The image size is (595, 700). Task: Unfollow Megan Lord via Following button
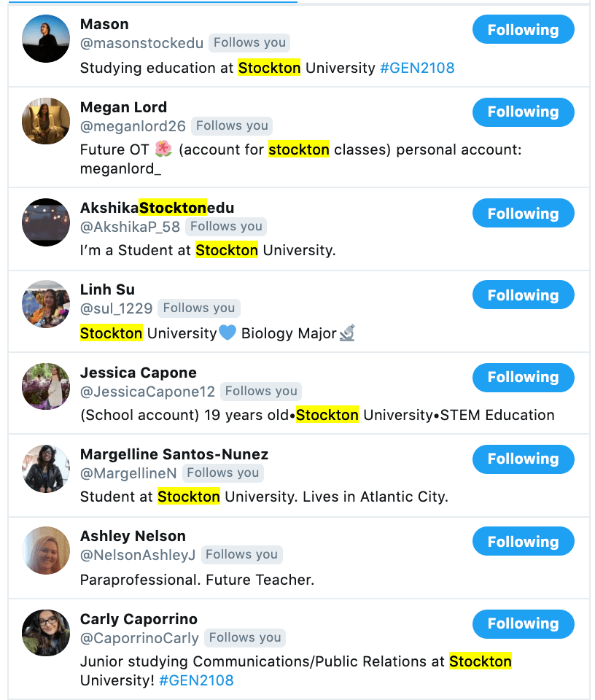(x=523, y=112)
